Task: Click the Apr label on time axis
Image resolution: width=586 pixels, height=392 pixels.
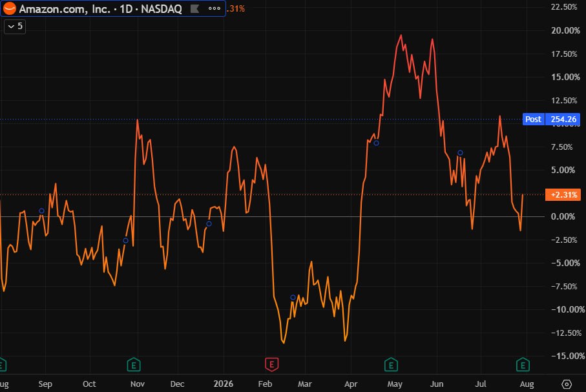Action: [351, 384]
